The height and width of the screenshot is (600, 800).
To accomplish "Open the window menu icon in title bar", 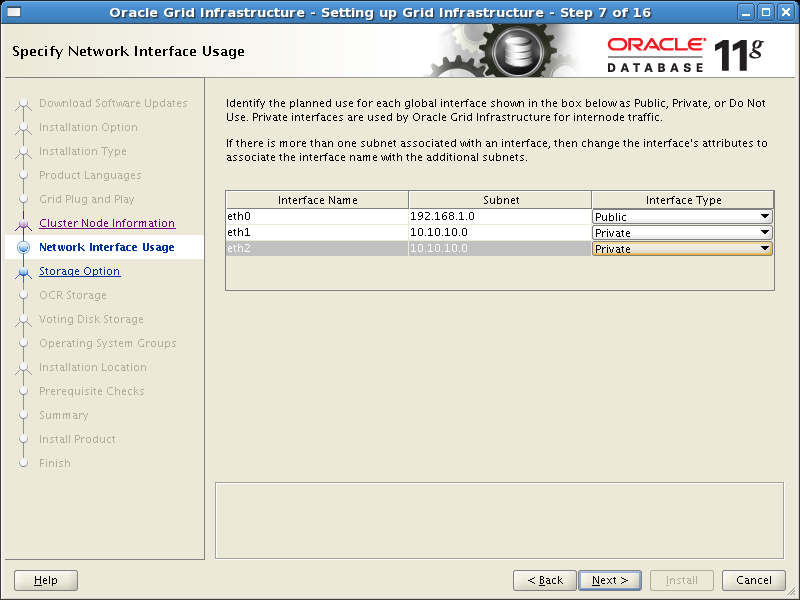I will [x=14, y=12].
